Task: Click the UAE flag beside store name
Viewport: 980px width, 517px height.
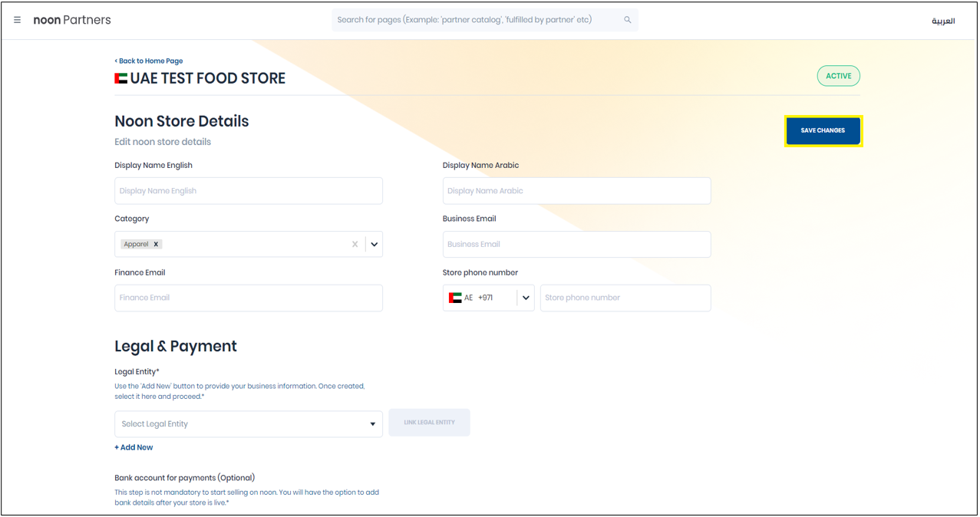Action: click(x=121, y=78)
